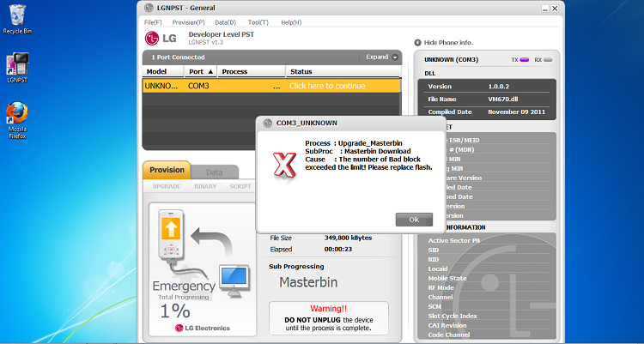Click Warning!! red text

click(329, 309)
